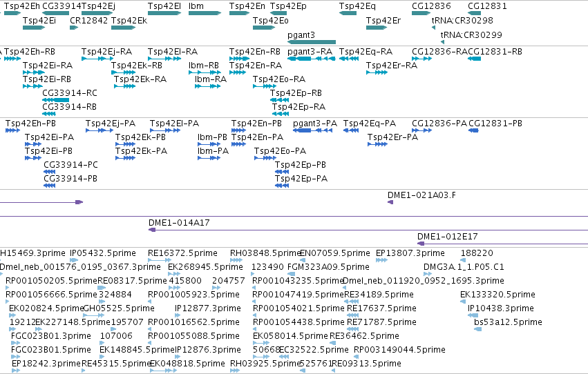This screenshot has width=588, height=374.
Task: Select the Tsp42Ek-RB transcript
Action: pos(124,72)
